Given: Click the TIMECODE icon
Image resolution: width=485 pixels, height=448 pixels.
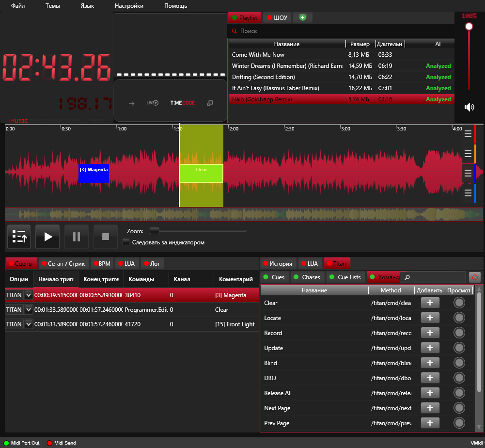Looking at the screenshot, I should pyautogui.click(x=182, y=103).
